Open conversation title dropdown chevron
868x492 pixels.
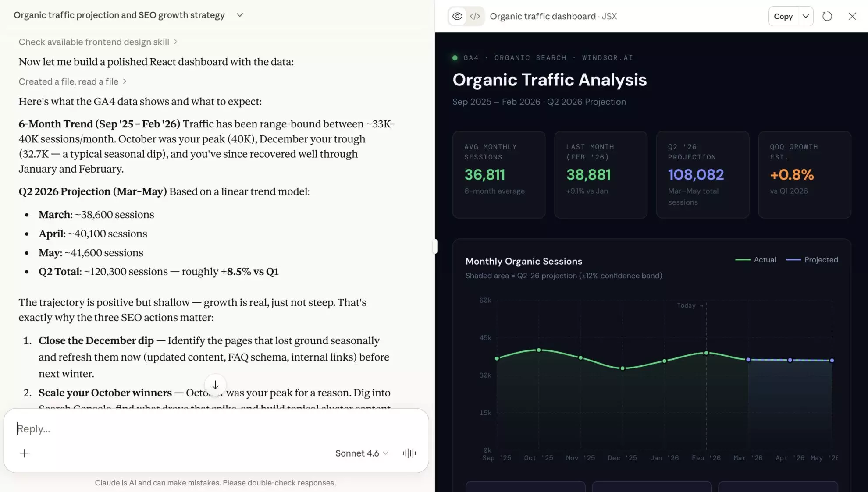coord(239,15)
